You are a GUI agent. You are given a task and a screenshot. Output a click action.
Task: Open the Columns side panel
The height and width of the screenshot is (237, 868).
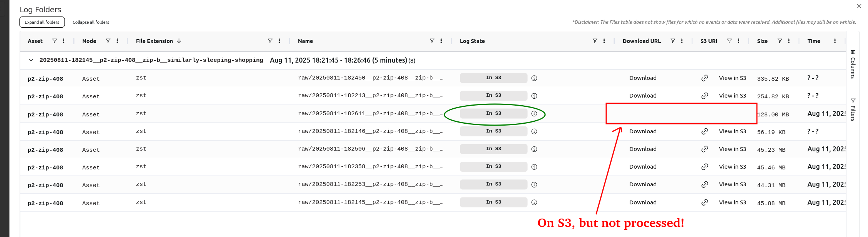point(853,64)
